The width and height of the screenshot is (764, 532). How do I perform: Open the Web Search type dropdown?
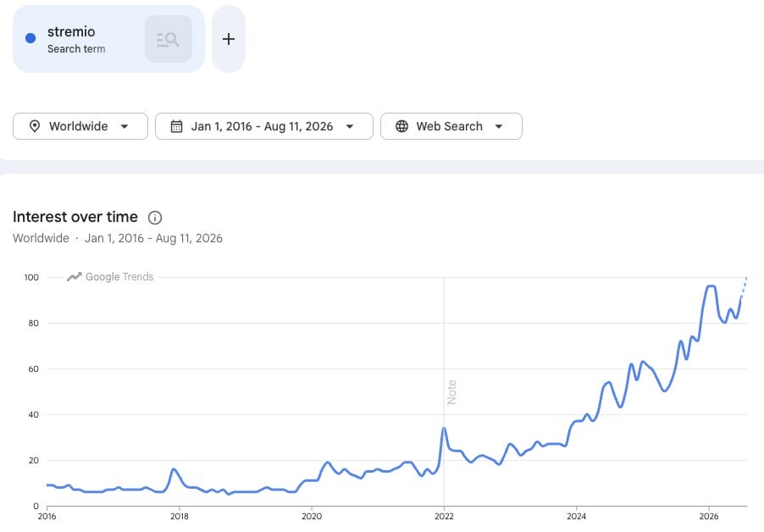pos(451,126)
